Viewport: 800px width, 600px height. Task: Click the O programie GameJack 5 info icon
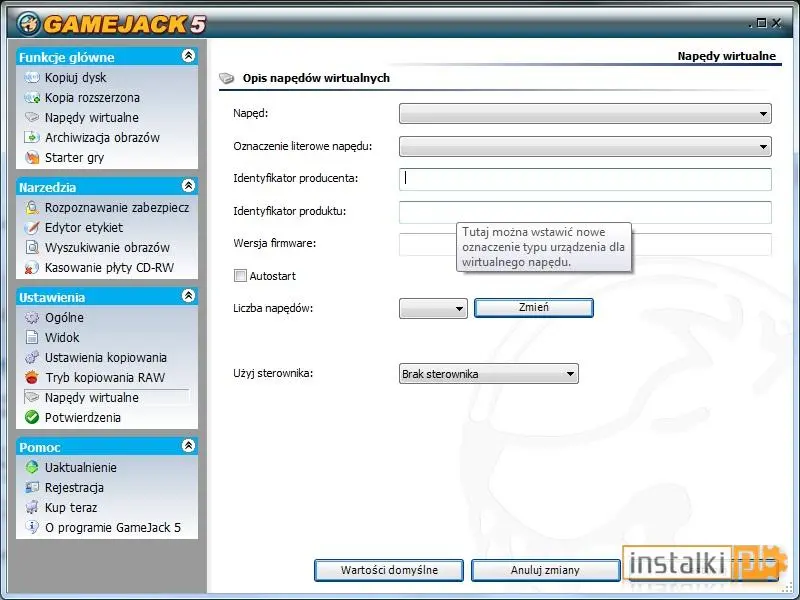(32, 528)
